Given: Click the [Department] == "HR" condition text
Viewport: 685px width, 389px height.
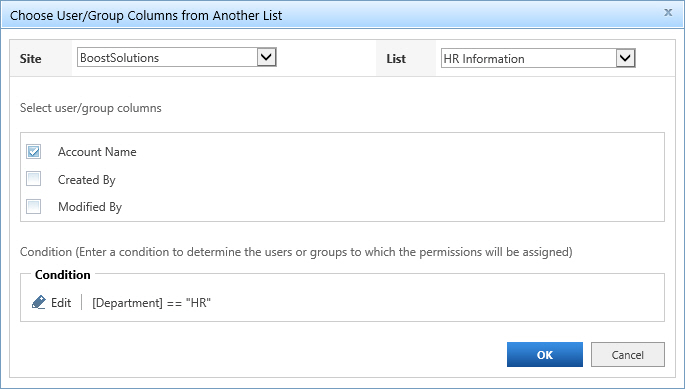Looking at the screenshot, I should pyautogui.click(x=152, y=303).
